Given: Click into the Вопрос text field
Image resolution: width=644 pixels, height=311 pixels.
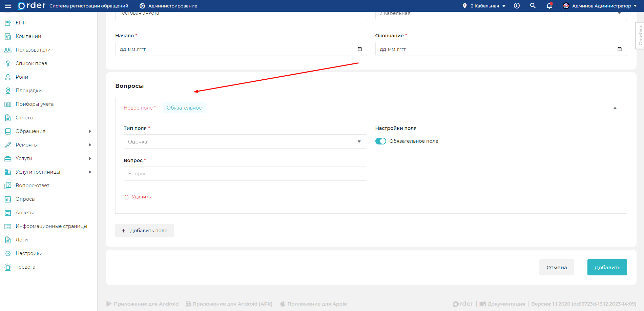Looking at the screenshot, I should (245, 174).
